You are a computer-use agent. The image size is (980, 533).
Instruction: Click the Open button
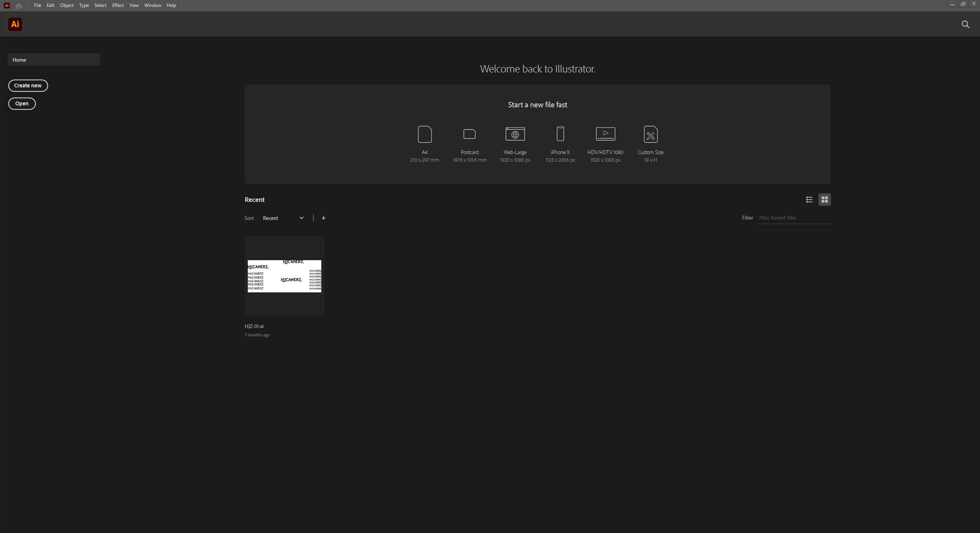[x=22, y=103]
